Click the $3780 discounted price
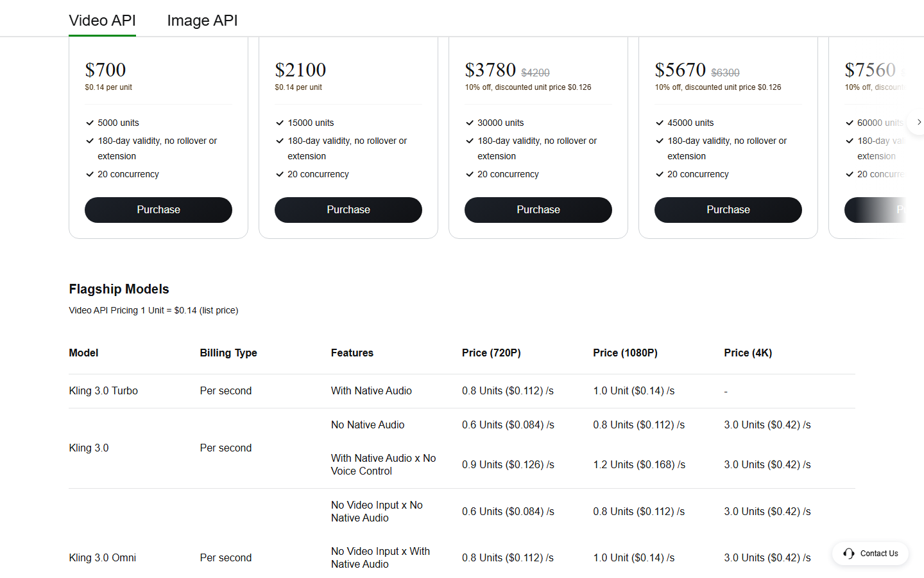 click(490, 69)
